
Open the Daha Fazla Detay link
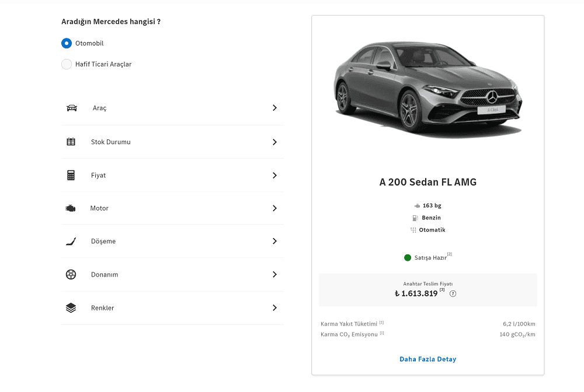[427, 359]
